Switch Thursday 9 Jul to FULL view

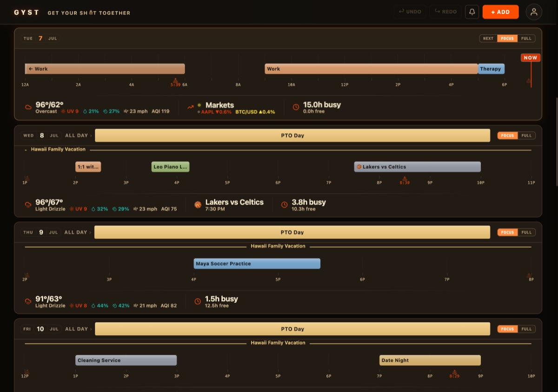tap(526, 233)
